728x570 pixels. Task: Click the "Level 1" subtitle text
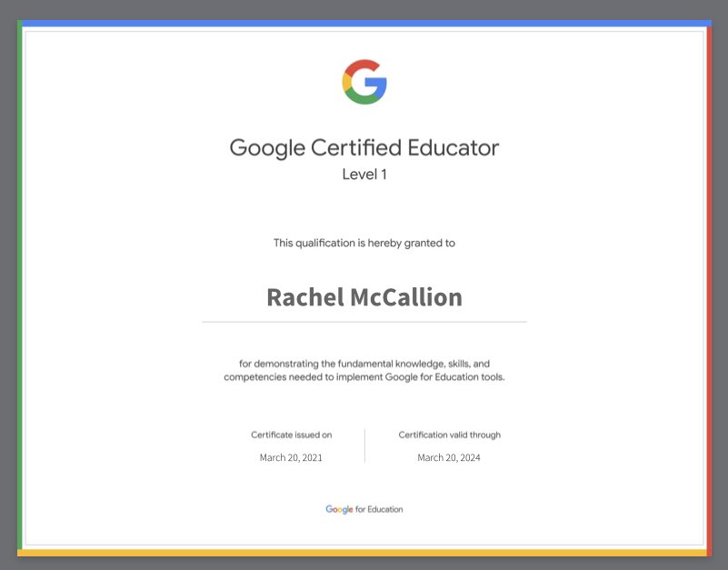coord(364,173)
